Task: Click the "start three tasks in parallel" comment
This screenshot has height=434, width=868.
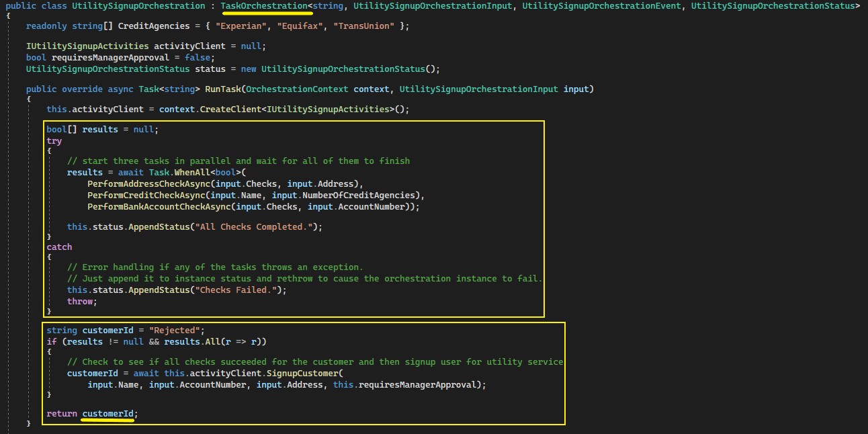Action: 238,161
